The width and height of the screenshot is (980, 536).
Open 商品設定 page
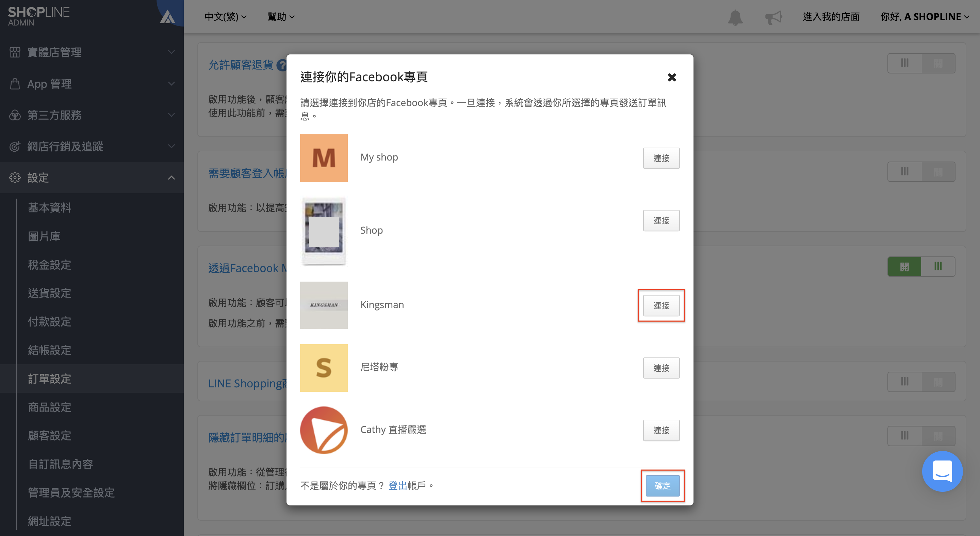tap(49, 407)
